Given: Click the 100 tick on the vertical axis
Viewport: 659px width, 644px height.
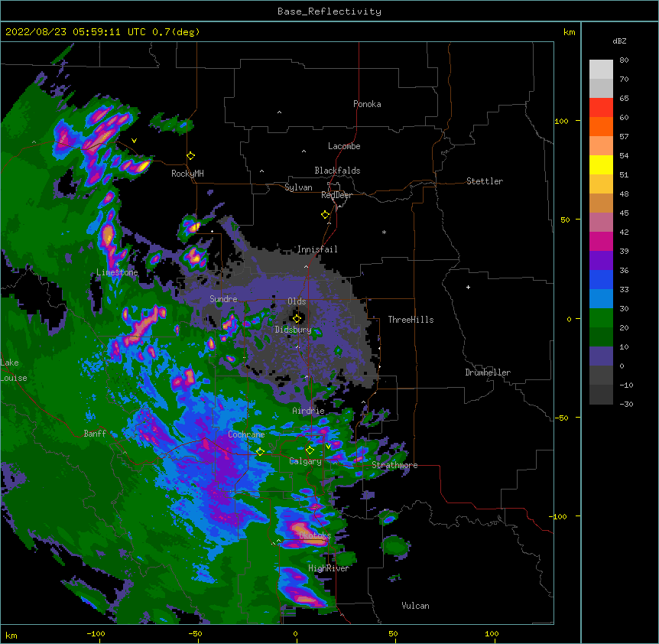Looking at the screenshot, I should coord(561,121).
